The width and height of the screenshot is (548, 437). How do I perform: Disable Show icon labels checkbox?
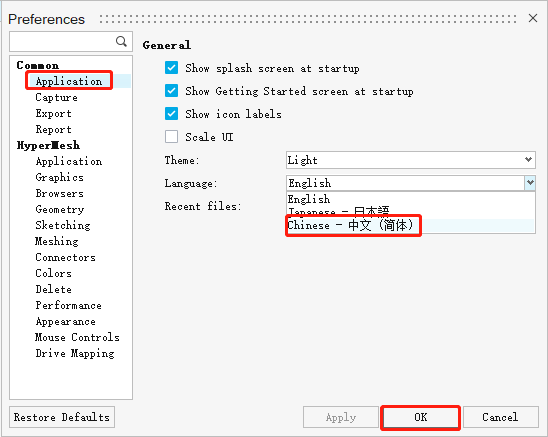[x=171, y=114]
